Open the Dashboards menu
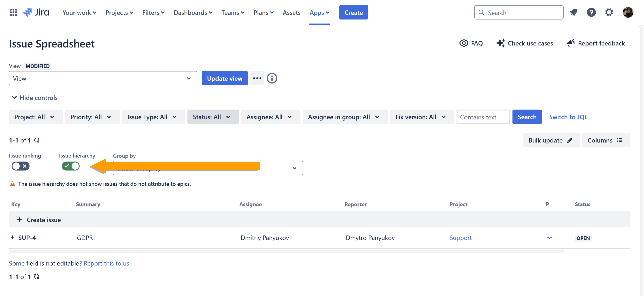Image resolution: width=644 pixels, height=296 pixels. pos(193,13)
